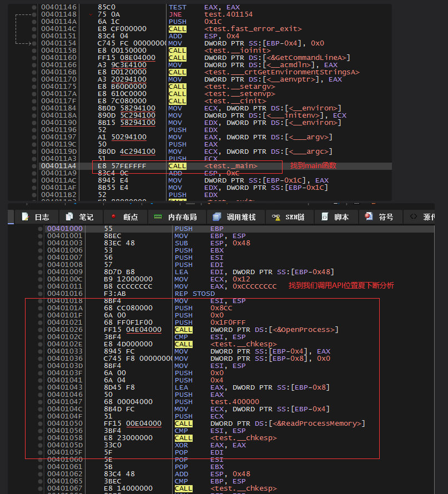
Task: Click the <test.___crtGetEnvironmentStringsA> operand
Action: [x=282, y=72]
